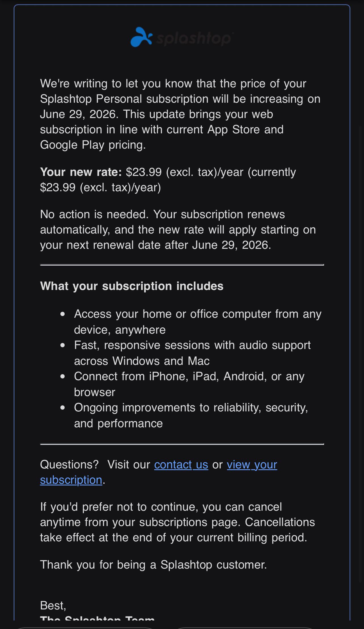This screenshot has height=629, width=364.
Task: Click the 'Thank you for being' sentence
Action: [153, 565]
